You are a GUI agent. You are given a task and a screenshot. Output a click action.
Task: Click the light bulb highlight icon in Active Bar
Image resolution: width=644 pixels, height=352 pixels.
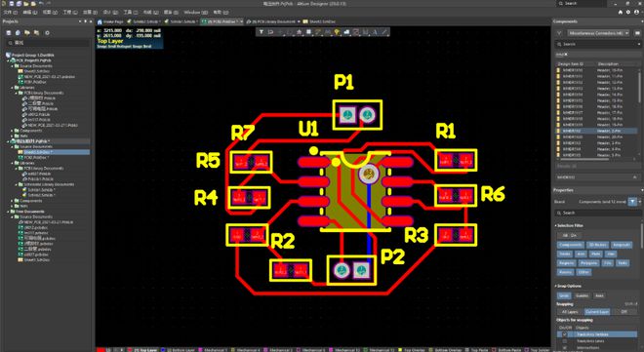click(x=337, y=32)
